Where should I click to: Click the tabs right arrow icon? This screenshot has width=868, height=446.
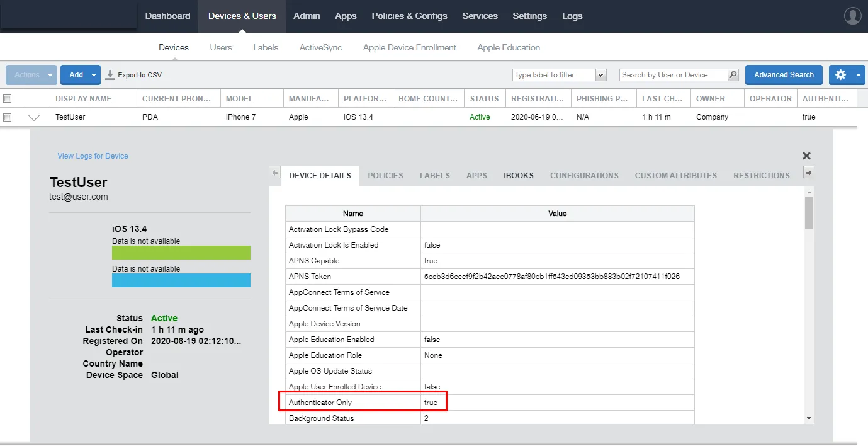pos(809,173)
